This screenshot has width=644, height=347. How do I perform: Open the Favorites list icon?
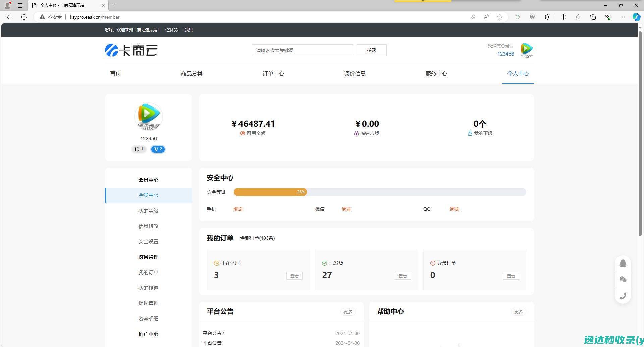coord(578,17)
